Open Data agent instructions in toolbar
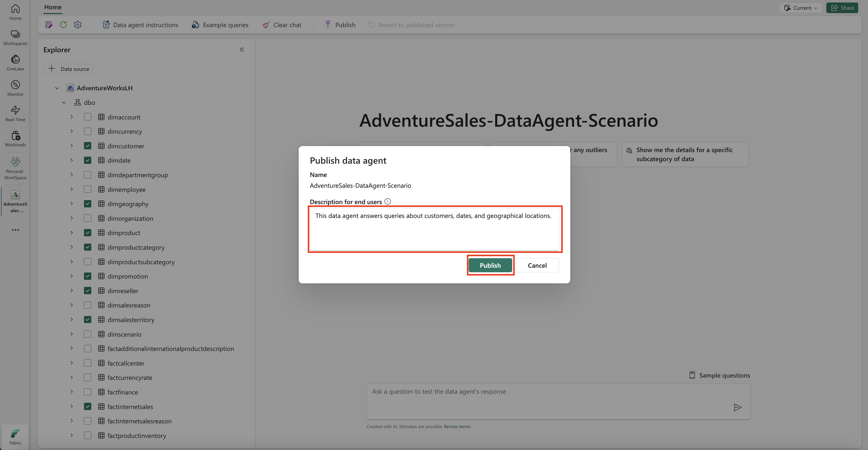The height and width of the screenshot is (450, 868). pos(140,25)
